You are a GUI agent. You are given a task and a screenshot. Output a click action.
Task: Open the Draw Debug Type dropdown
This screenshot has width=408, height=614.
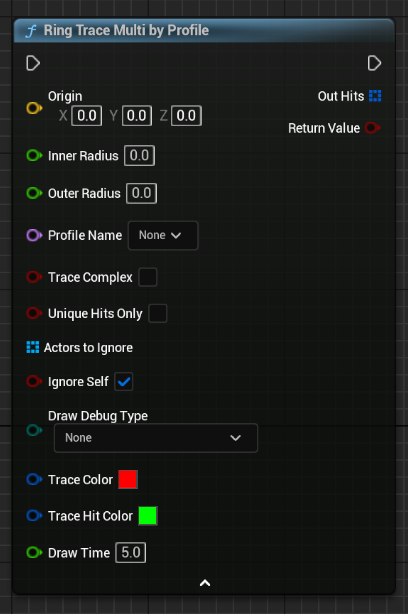tap(156, 438)
